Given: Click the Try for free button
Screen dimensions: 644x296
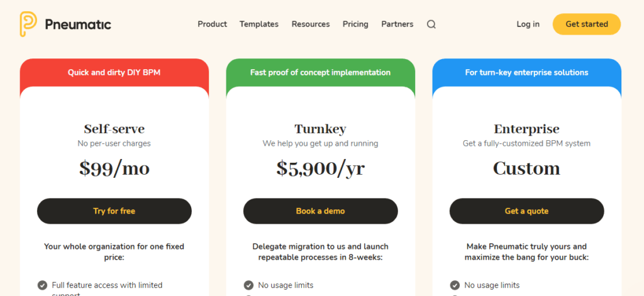Looking at the screenshot, I should (114, 211).
